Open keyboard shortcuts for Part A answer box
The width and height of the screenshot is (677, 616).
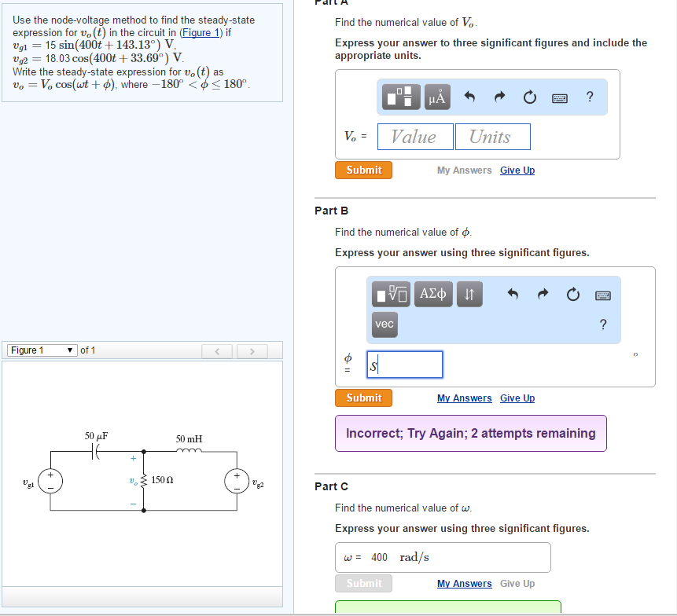(x=560, y=97)
